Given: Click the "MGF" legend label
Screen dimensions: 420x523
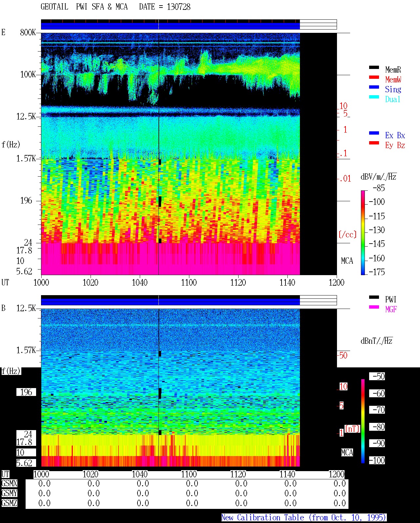Looking at the screenshot, I should 391,309.
